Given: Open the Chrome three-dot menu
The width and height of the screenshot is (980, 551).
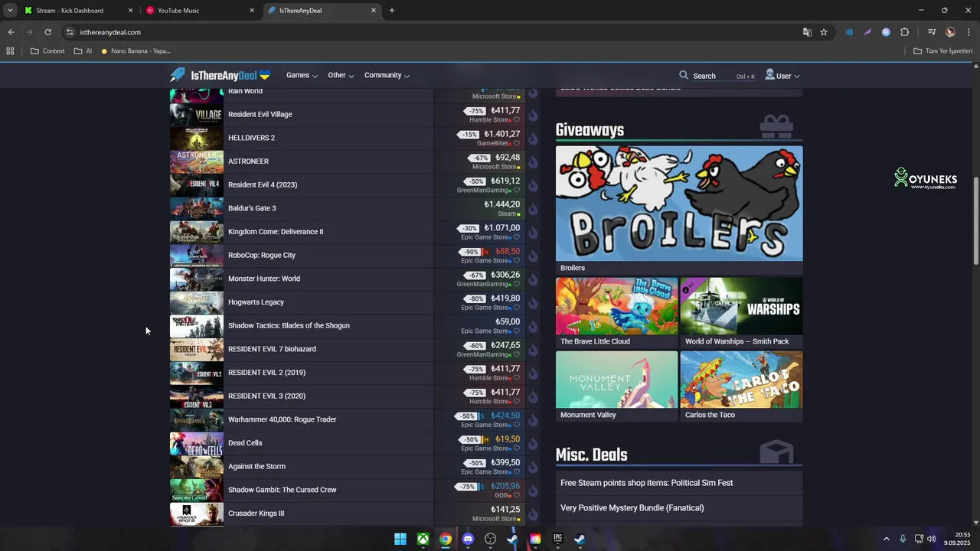Looking at the screenshot, I should [969, 32].
